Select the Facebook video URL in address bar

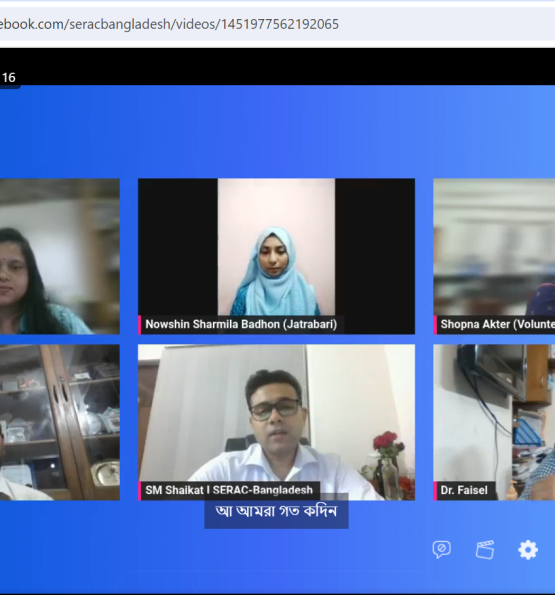(x=169, y=24)
